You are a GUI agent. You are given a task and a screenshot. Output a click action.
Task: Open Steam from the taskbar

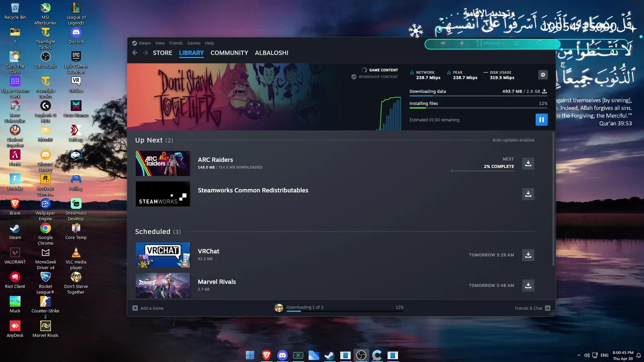(x=329, y=355)
